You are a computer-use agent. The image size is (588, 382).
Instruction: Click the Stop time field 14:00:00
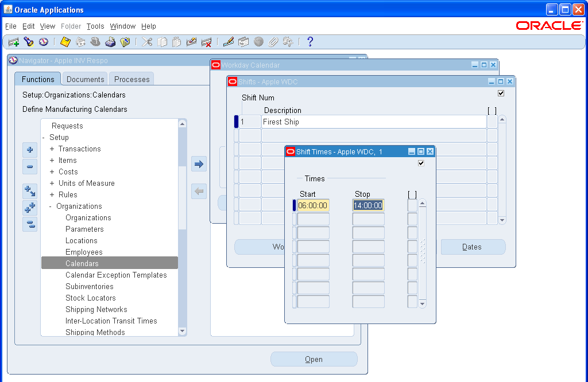[368, 205]
